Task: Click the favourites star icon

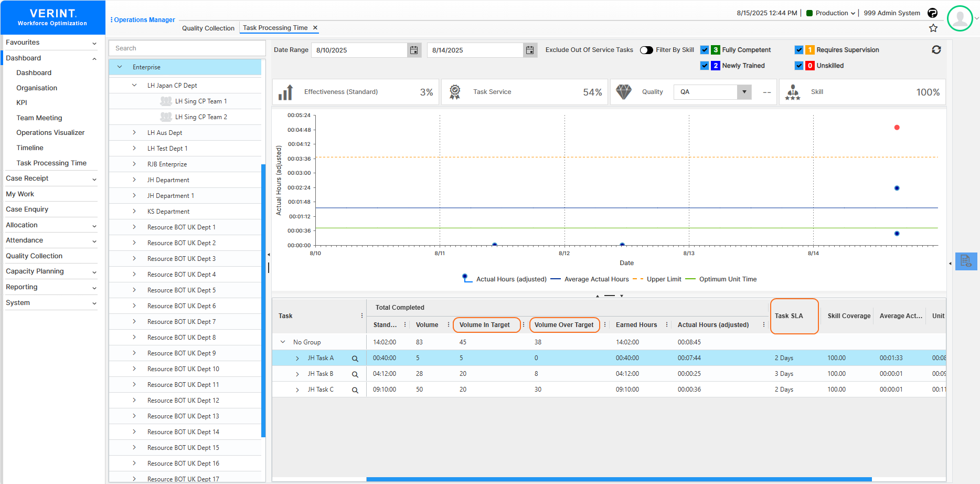Action: [x=933, y=28]
